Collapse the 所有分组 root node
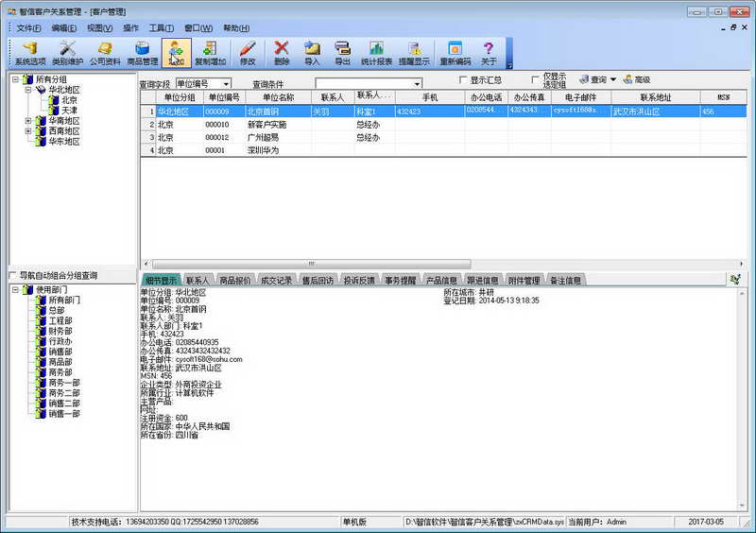Screen dimensions: 756x533 [15, 79]
